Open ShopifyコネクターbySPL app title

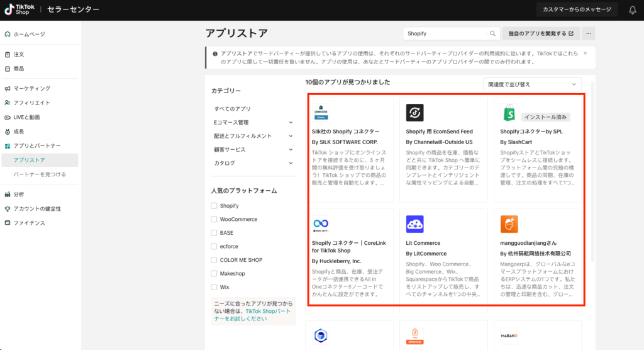(x=531, y=132)
